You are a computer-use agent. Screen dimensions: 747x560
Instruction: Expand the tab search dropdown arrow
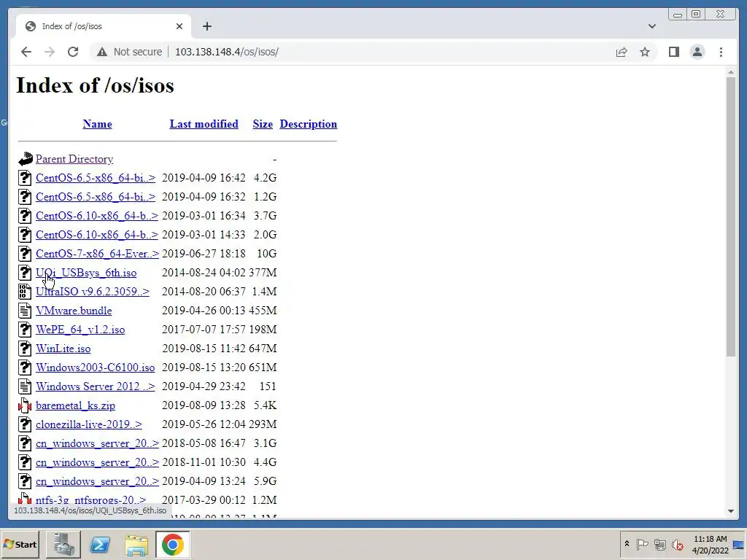(651, 26)
